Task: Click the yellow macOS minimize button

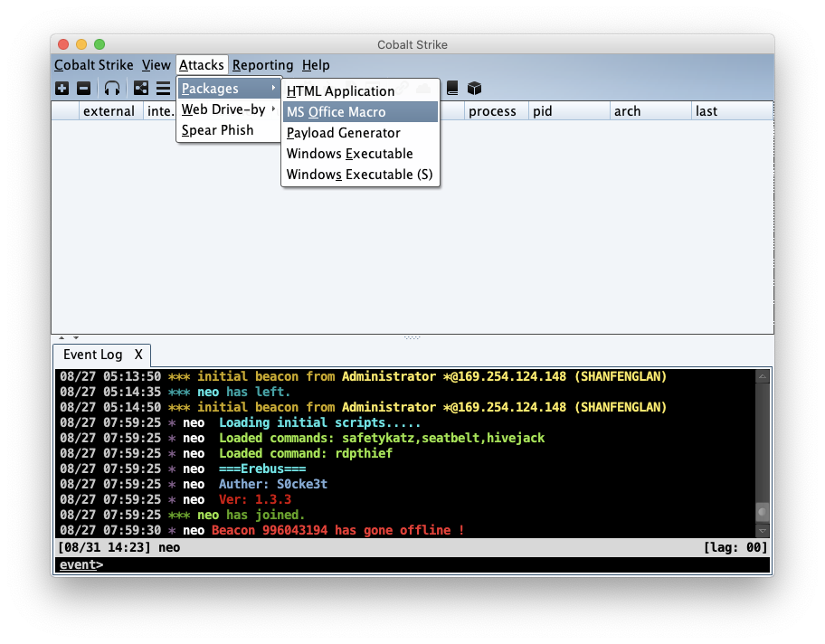Action: point(81,44)
